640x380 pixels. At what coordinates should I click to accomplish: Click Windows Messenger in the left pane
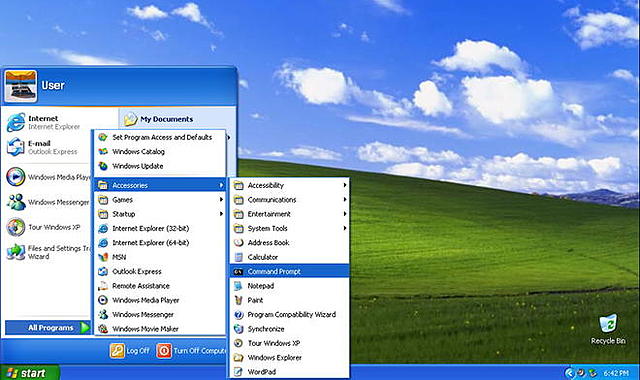pos(47,202)
